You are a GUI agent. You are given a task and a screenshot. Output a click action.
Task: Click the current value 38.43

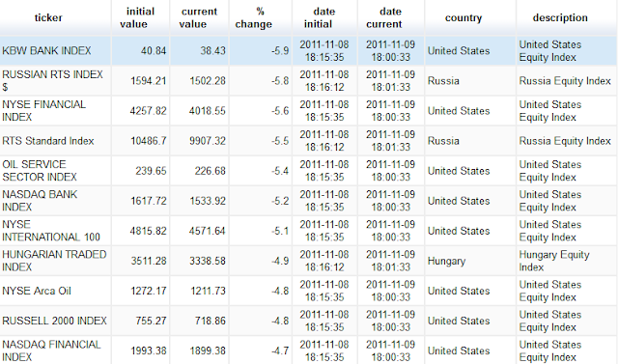[x=212, y=51]
